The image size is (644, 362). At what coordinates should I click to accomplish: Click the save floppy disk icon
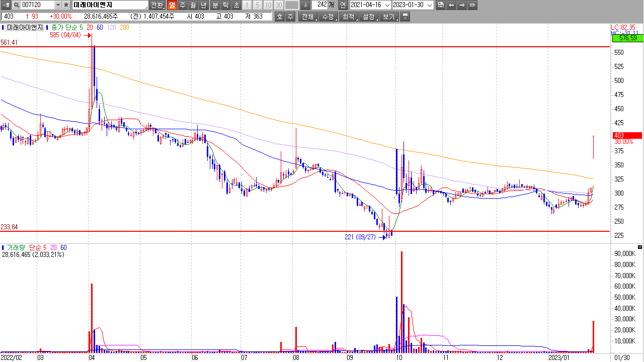441,5
